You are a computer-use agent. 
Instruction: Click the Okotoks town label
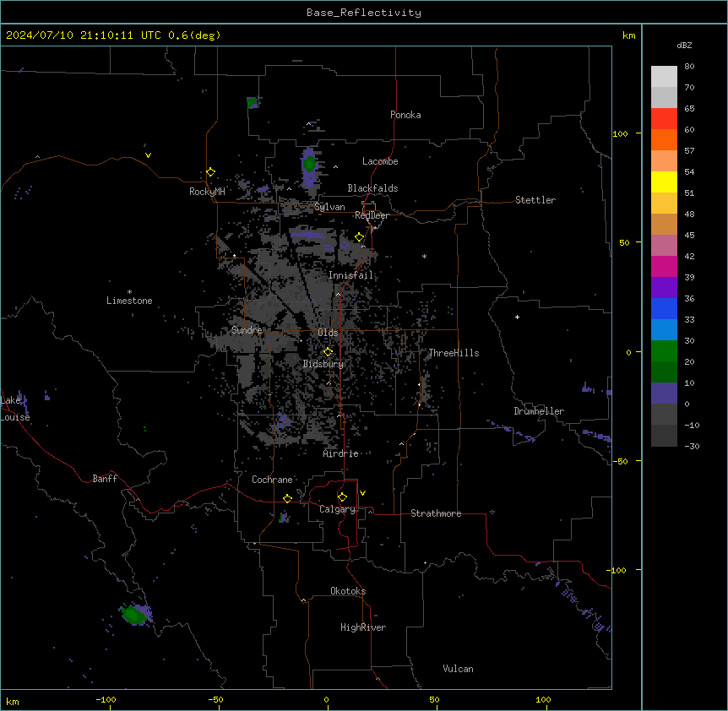[x=348, y=591]
